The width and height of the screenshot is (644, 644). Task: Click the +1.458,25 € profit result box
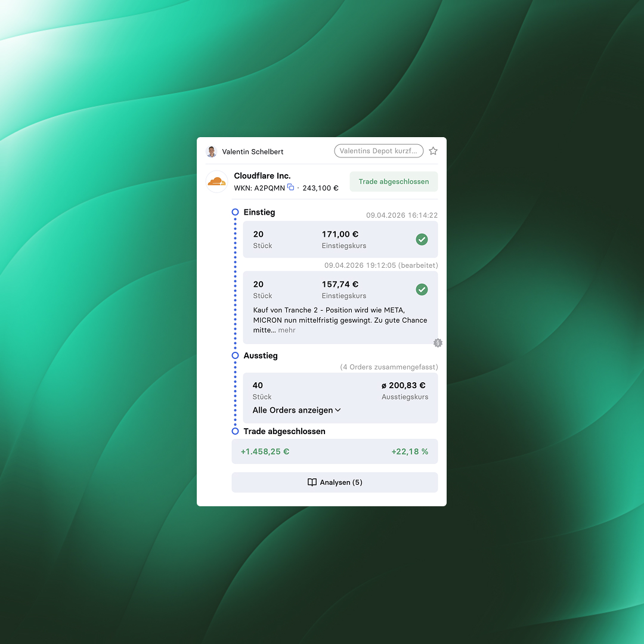pyautogui.click(x=335, y=451)
